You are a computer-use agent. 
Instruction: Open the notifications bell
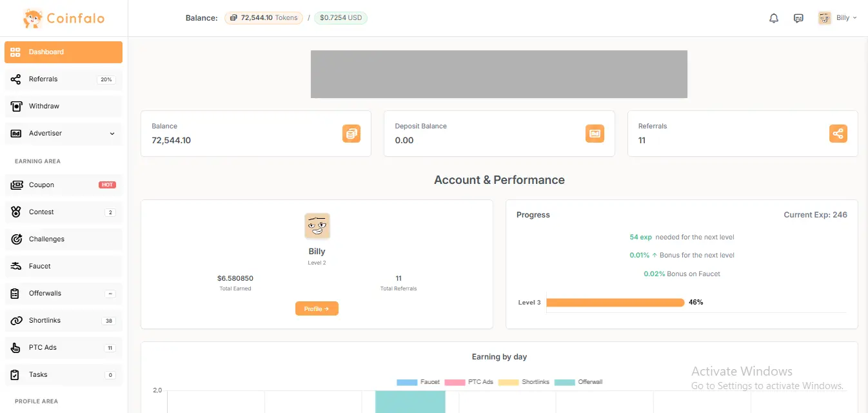pyautogui.click(x=773, y=17)
